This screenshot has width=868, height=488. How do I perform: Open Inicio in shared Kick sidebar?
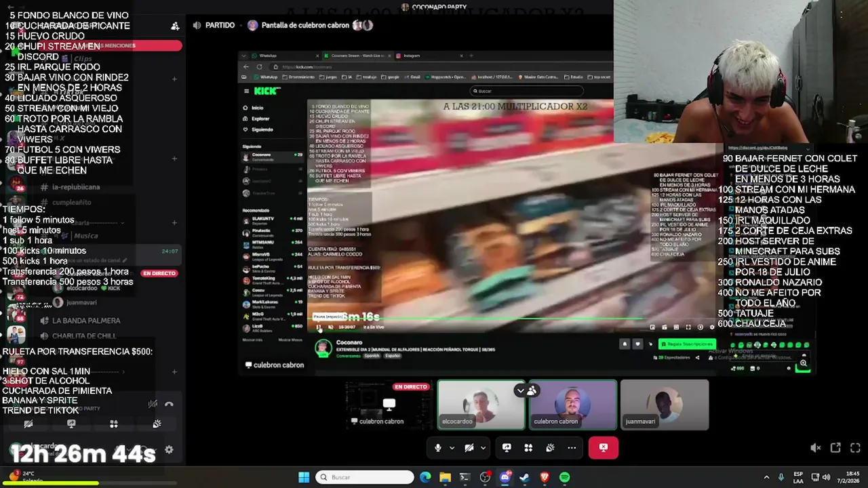tap(257, 108)
